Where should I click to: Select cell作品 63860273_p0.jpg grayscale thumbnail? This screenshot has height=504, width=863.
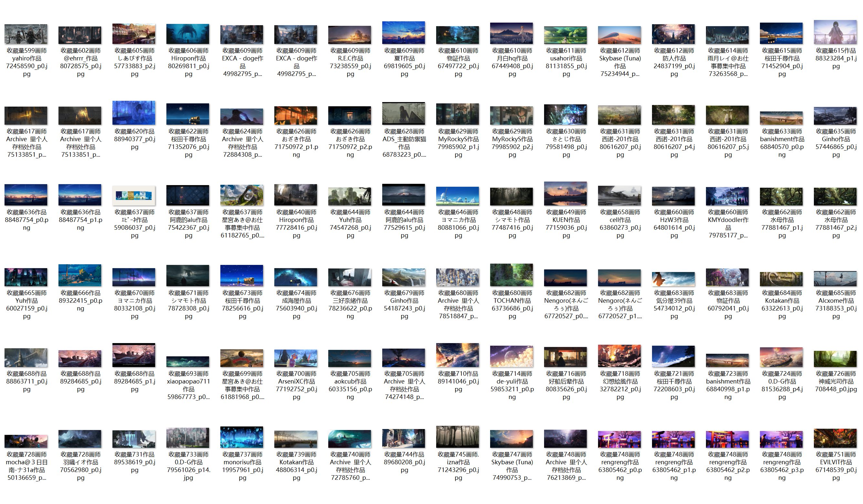[x=619, y=195]
